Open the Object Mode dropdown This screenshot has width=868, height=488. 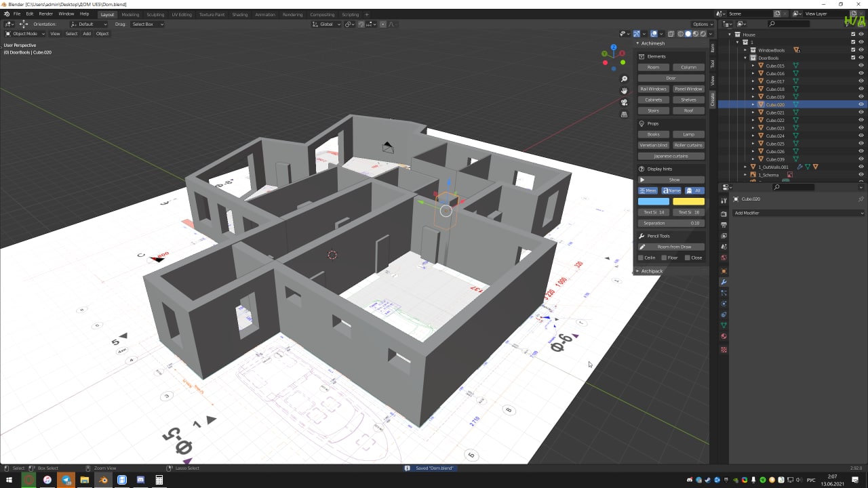pos(25,34)
